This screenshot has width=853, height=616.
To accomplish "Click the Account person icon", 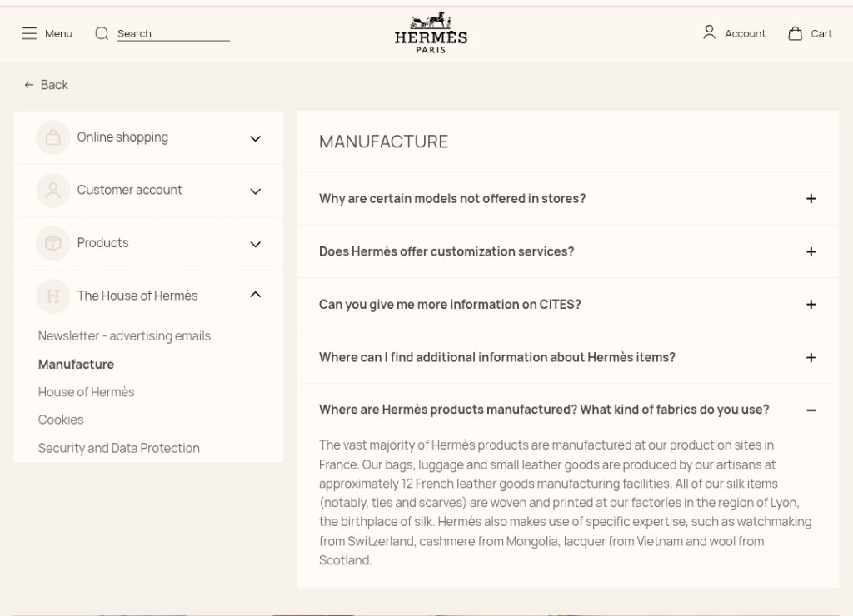I will coord(709,32).
